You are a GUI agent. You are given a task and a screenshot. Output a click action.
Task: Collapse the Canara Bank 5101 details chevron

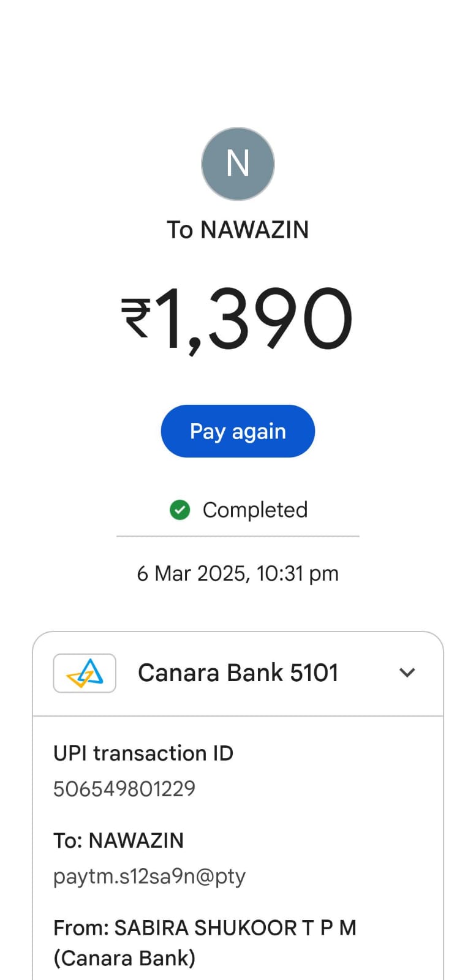click(407, 673)
